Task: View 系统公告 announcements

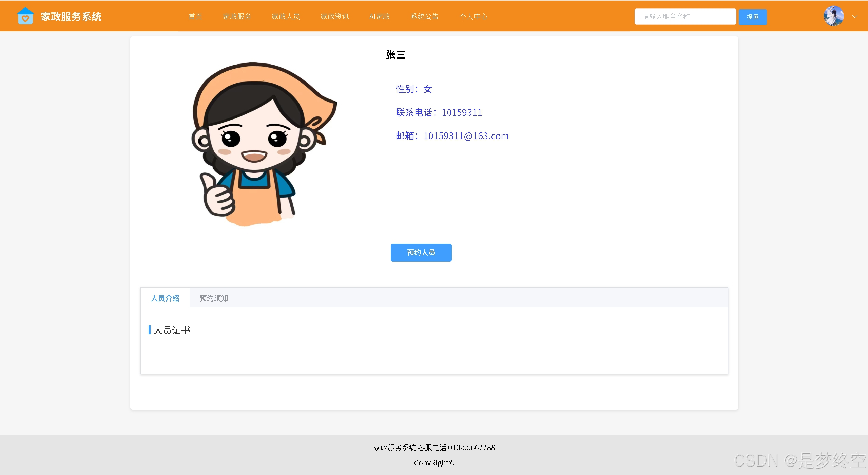Action: [x=424, y=16]
